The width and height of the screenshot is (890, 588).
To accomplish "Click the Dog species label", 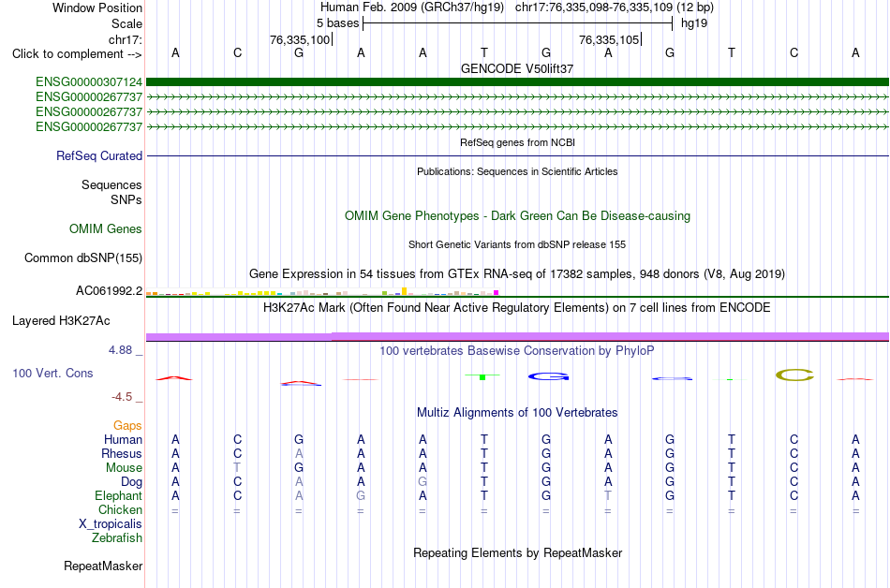I will pyautogui.click(x=131, y=482).
